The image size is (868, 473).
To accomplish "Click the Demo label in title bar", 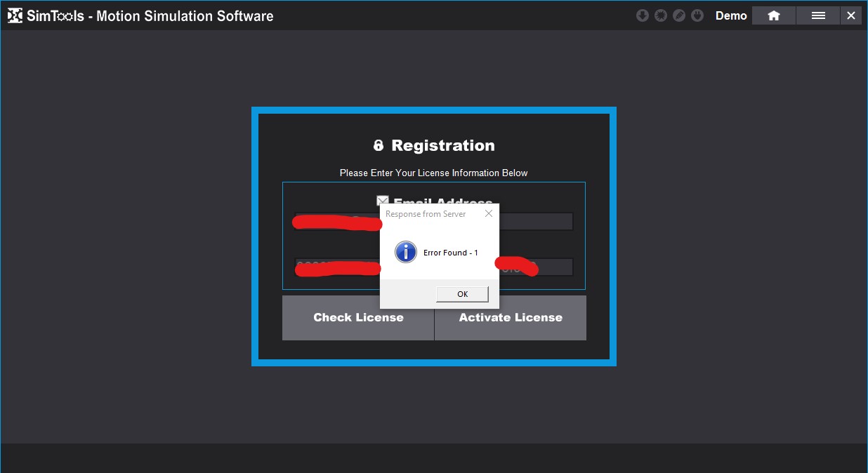I will click(x=731, y=15).
